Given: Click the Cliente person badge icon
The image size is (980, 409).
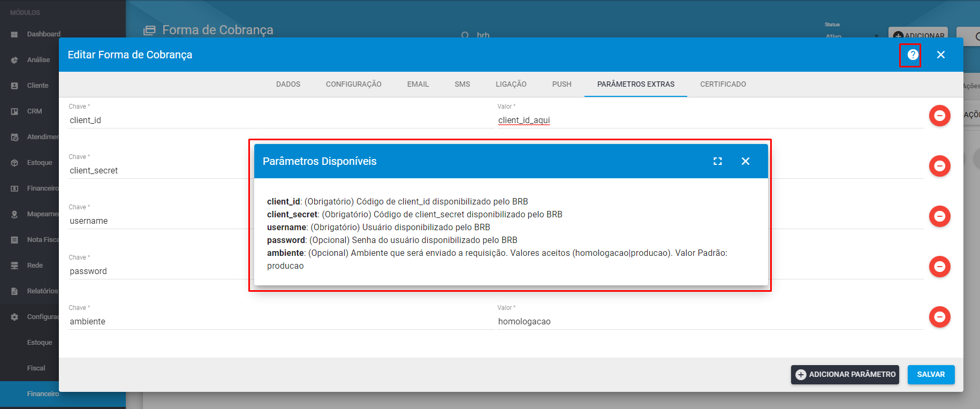Looking at the screenshot, I should pyautogui.click(x=14, y=86).
